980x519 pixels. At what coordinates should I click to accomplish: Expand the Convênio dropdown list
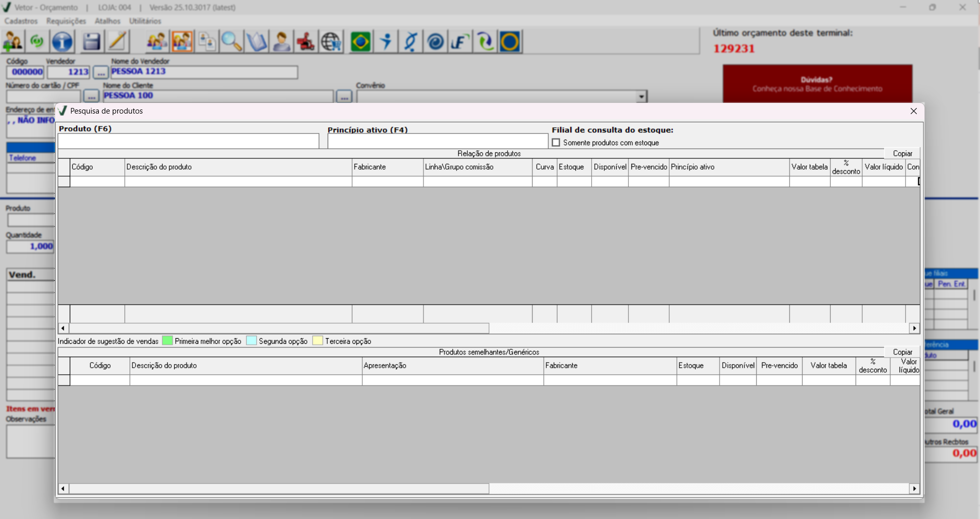point(641,96)
